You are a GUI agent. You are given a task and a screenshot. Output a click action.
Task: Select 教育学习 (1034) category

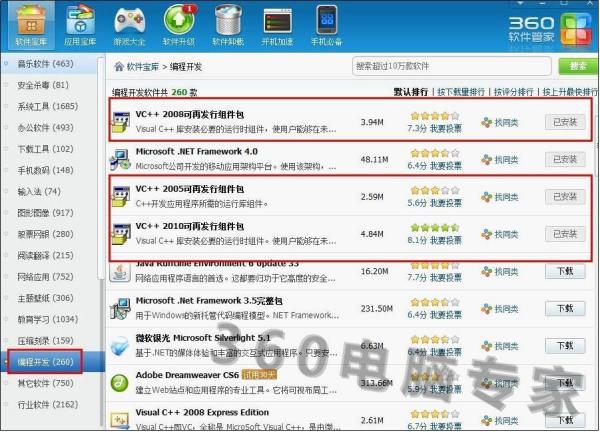(47, 319)
